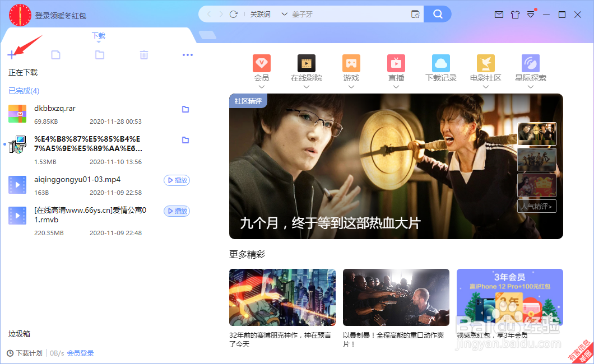This screenshot has height=364, width=594.
Task: Open the 下载记录 cloud icon
Action: tap(441, 63)
